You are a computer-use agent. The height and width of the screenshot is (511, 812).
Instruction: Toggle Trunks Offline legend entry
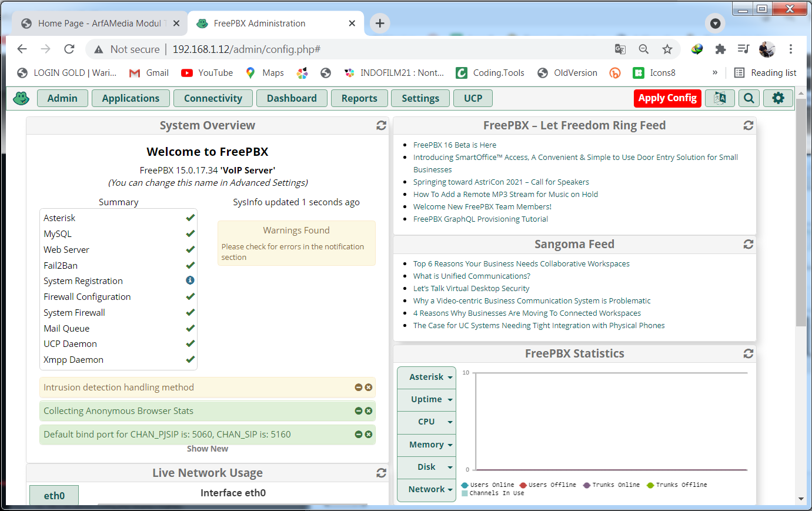(677, 485)
